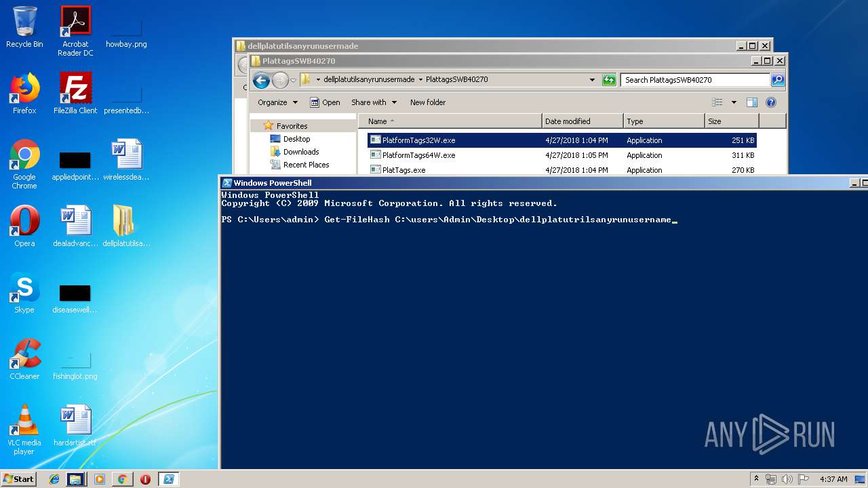Open the volume tray icon
Screen dimensions: 868x488
pyautogui.click(x=787, y=479)
